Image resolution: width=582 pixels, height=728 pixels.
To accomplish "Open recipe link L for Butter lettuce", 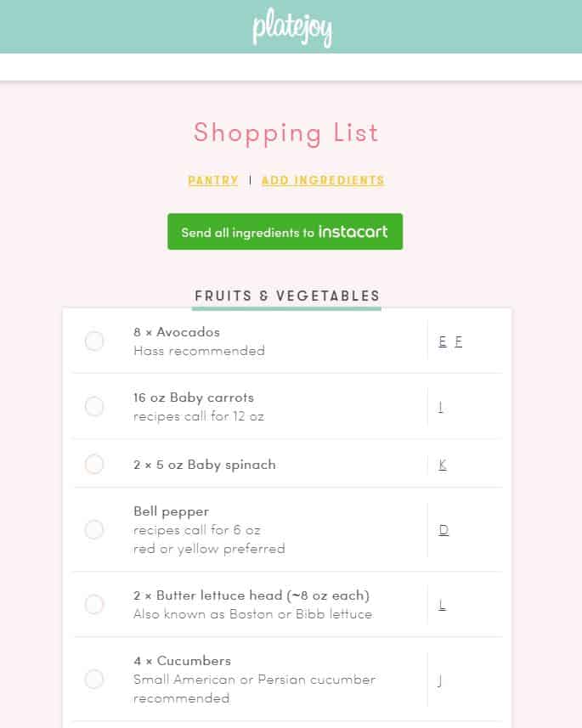I will pyautogui.click(x=442, y=605).
